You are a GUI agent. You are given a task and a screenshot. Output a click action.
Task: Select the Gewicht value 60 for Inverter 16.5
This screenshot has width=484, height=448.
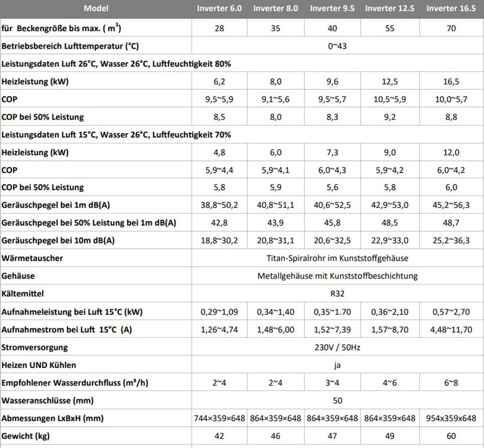[451, 436]
